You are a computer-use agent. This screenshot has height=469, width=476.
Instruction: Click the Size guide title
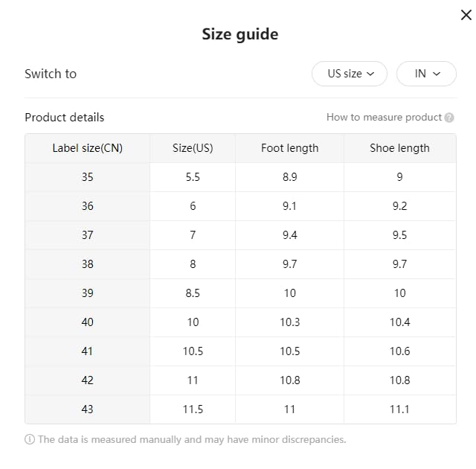tap(240, 34)
